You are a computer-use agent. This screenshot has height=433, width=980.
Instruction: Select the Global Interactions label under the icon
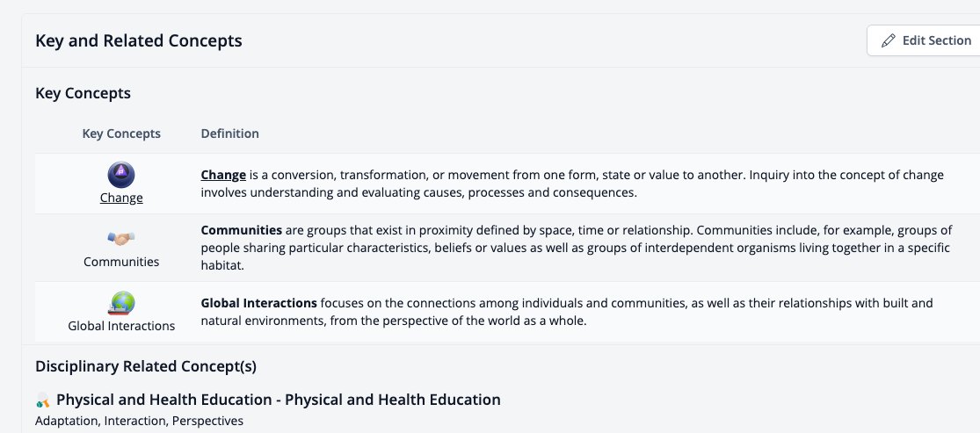(x=121, y=326)
